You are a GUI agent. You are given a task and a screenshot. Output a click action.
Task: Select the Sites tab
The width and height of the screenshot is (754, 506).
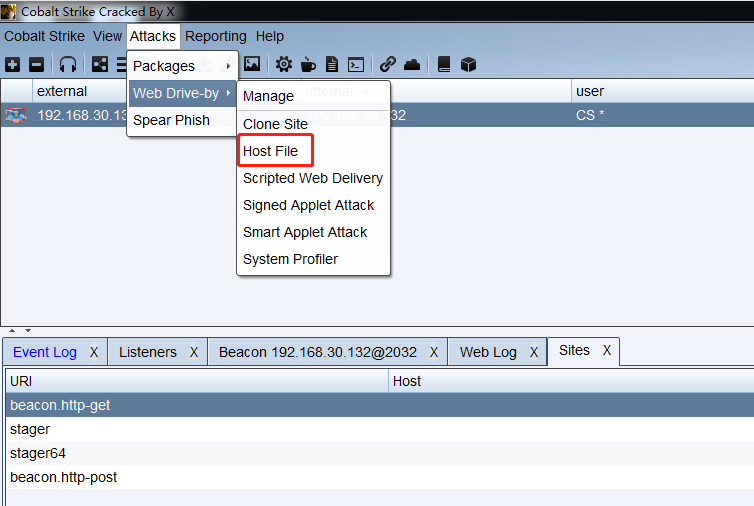pyautogui.click(x=574, y=350)
